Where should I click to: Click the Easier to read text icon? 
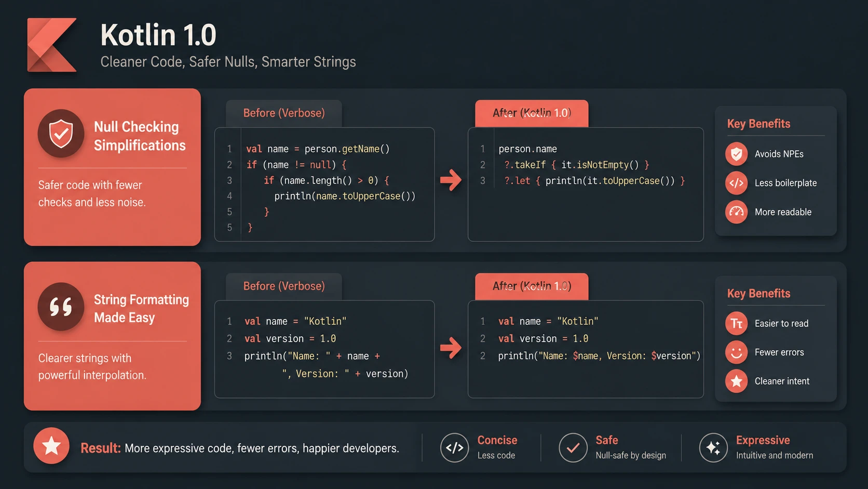point(736,323)
